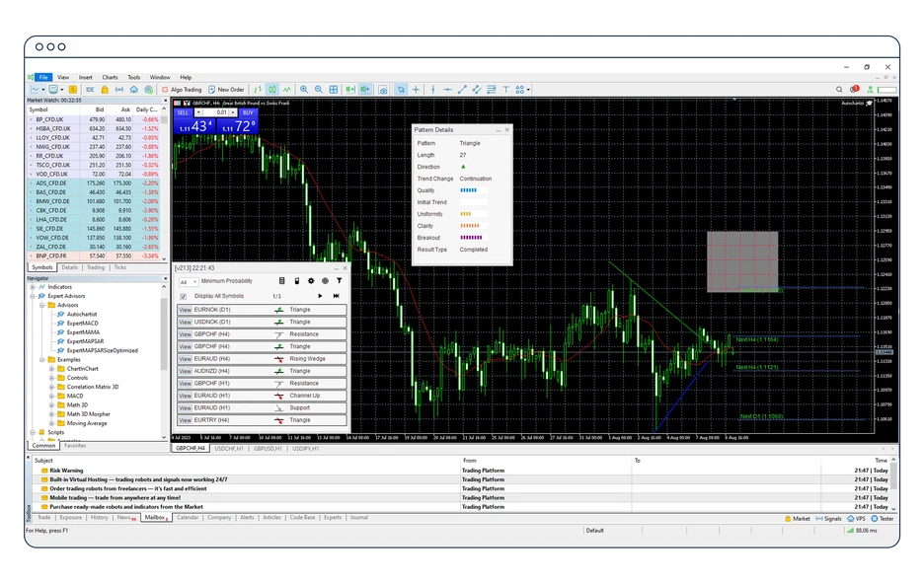Screen dimensions: 924x583
Task: Click the New Order toolbar button
Action: click(x=226, y=90)
